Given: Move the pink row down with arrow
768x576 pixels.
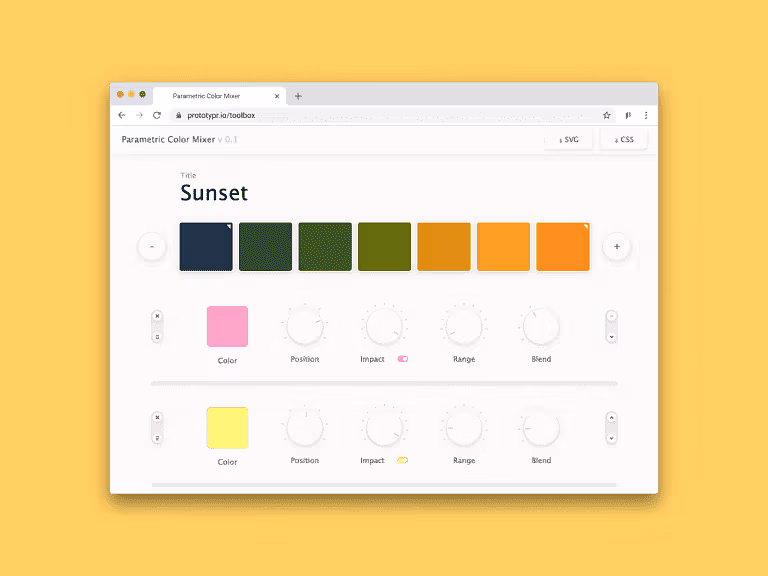Looking at the screenshot, I should click(611, 337).
